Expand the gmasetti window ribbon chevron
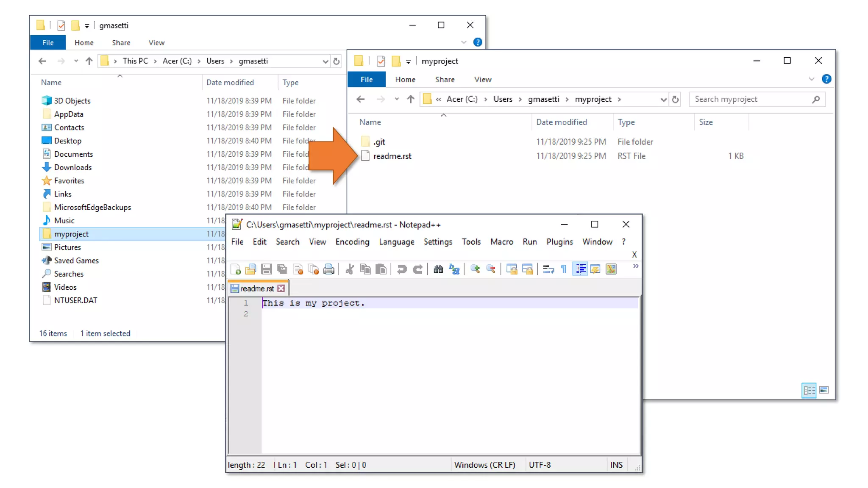868x488 pixels. (x=464, y=42)
